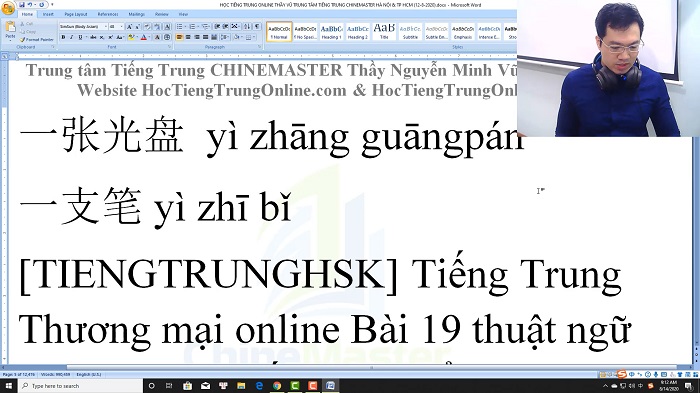
Task: Open the Page Layout tab
Action: click(x=76, y=14)
